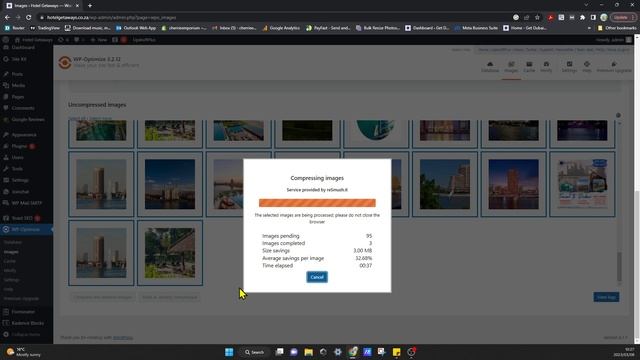The width and height of the screenshot is (640, 360).
Task: Open WP Mail SMTP in the sidebar
Action: pyautogui.click(x=27, y=203)
